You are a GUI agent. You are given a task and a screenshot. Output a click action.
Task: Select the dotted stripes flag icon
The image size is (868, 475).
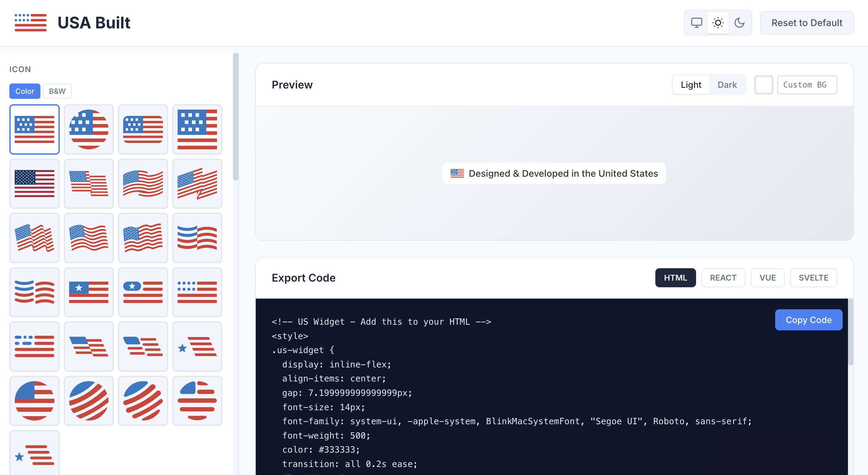tap(197, 292)
